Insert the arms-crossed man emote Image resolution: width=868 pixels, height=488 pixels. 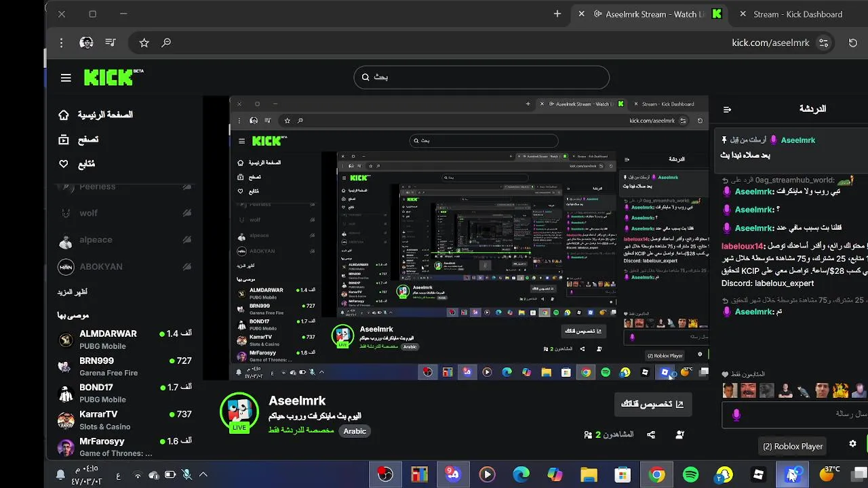pos(785,390)
